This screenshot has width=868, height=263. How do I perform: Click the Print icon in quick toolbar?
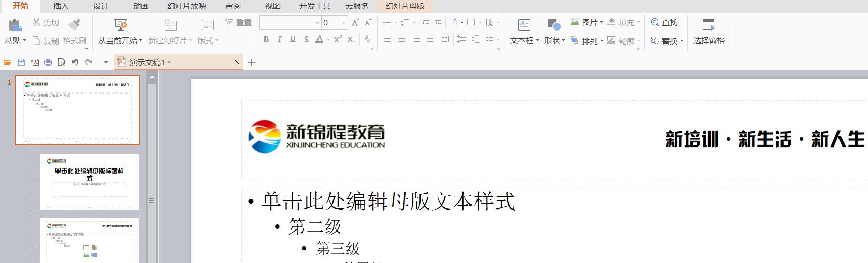tap(48, 62)
